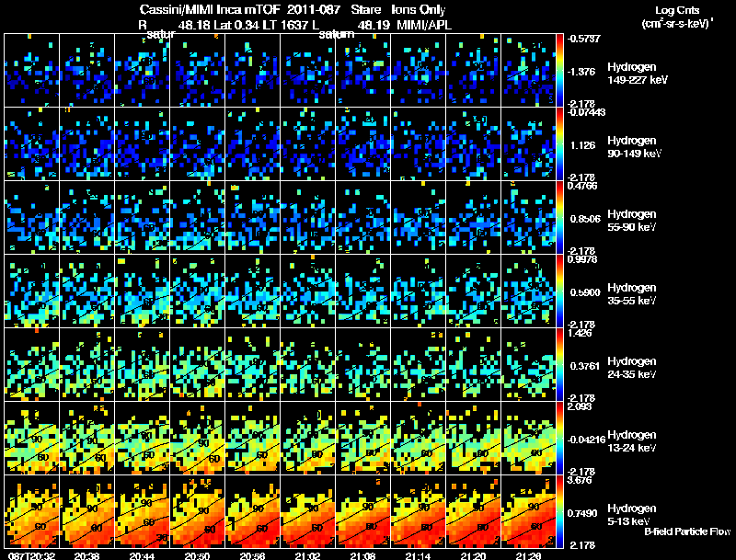Select the 149-227 keV panel at 20:38
Image resolution: width=736 pixels, height=560 pixels.
coord(87,71)
